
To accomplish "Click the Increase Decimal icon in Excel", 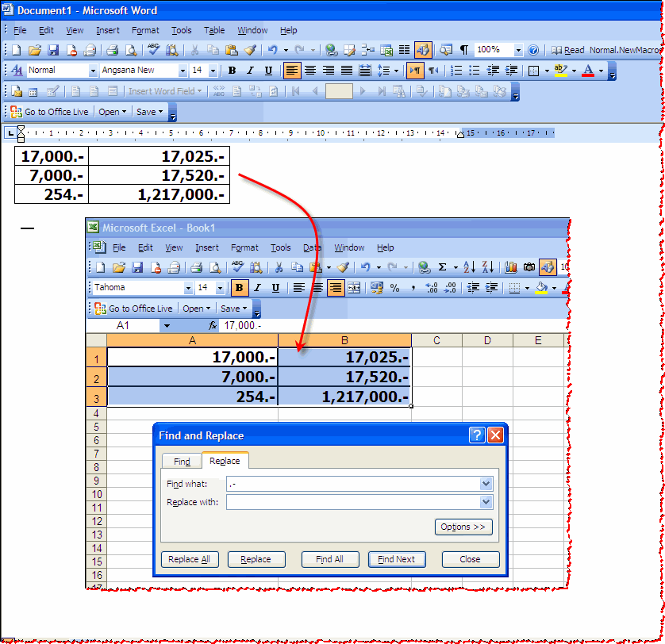I will pyautogui.click(x=432, y=288).
